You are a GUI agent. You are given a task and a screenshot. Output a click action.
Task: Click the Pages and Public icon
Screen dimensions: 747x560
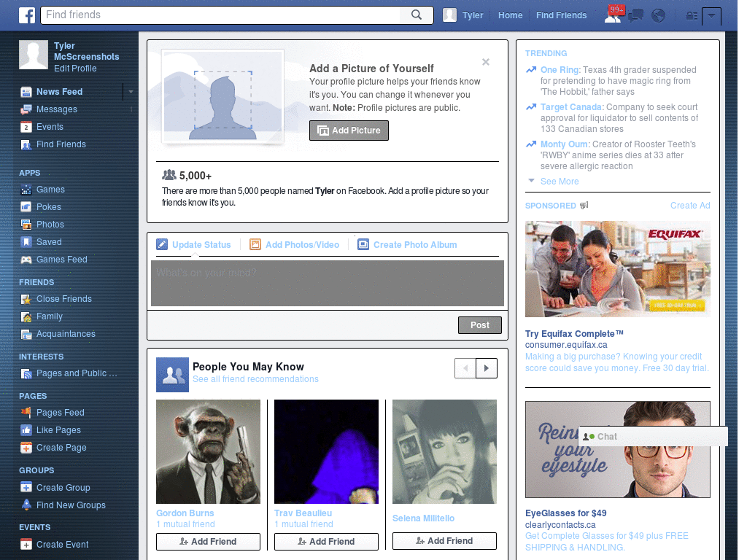click(26, 374)
